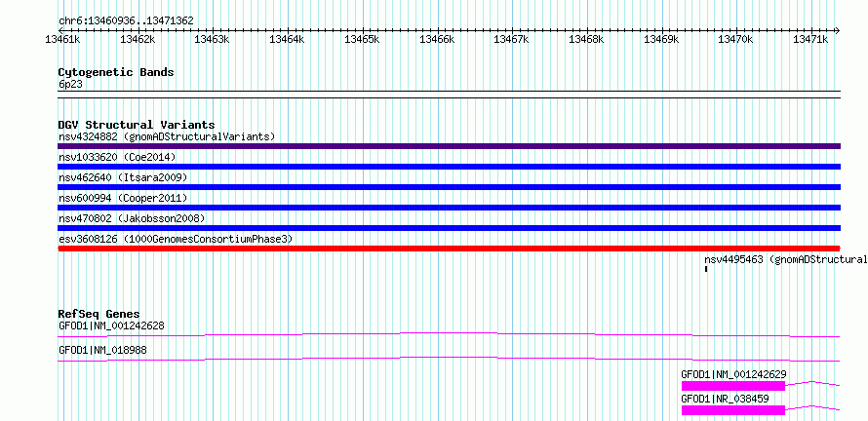Select the GFOD1 NM_001242628 intron line

tap(449, 334)
